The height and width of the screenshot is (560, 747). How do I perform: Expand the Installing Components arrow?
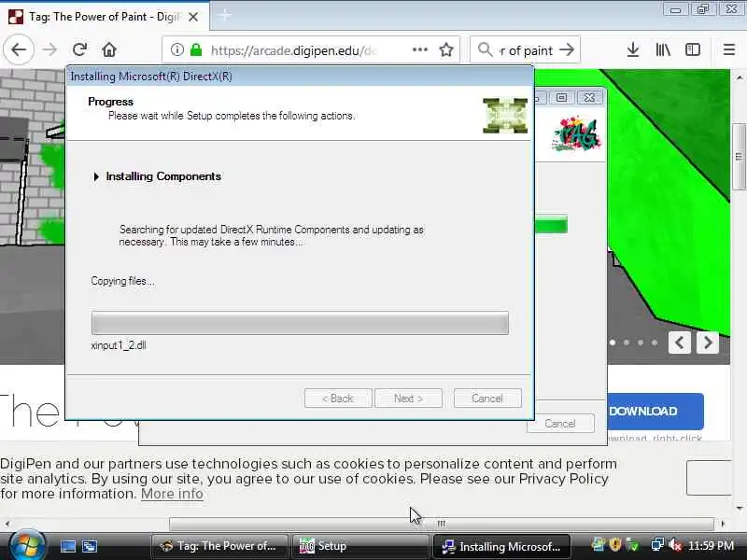[x=96, y=176]
